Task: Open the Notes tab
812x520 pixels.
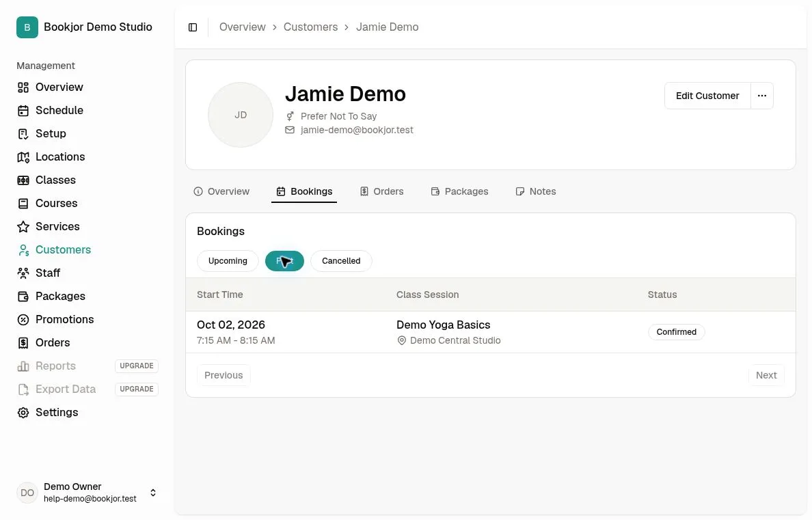Action: [x=535, y=191]
